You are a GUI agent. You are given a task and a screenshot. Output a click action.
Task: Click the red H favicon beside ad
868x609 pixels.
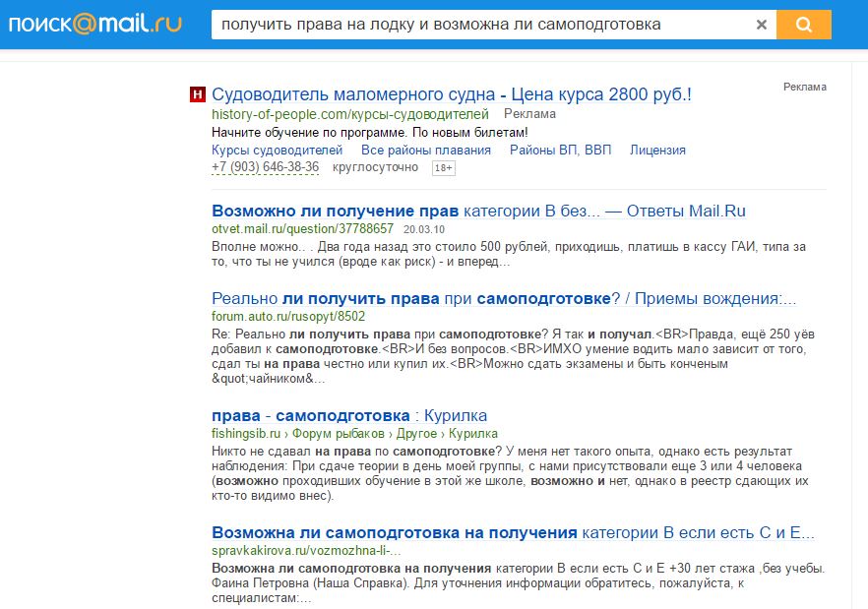198,95
